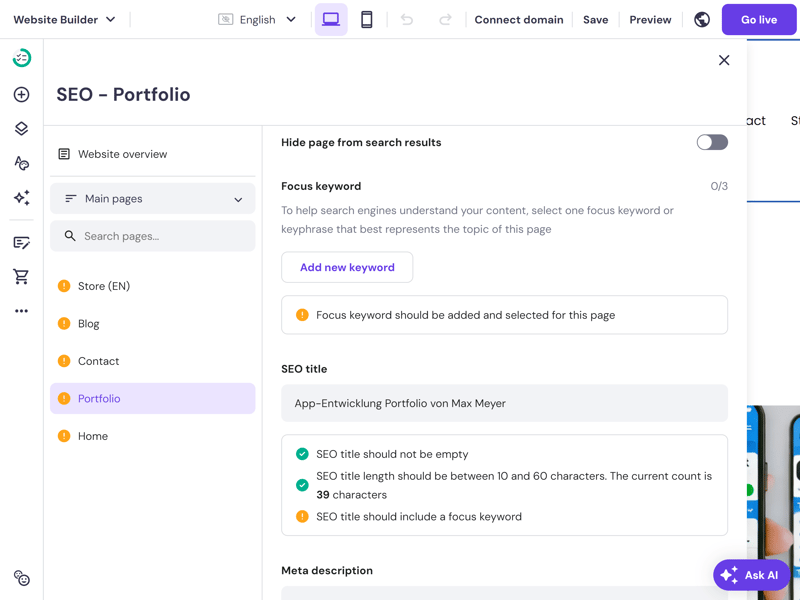
Task: Click the warning icon beside Home
Action: [x=64, y=436]
